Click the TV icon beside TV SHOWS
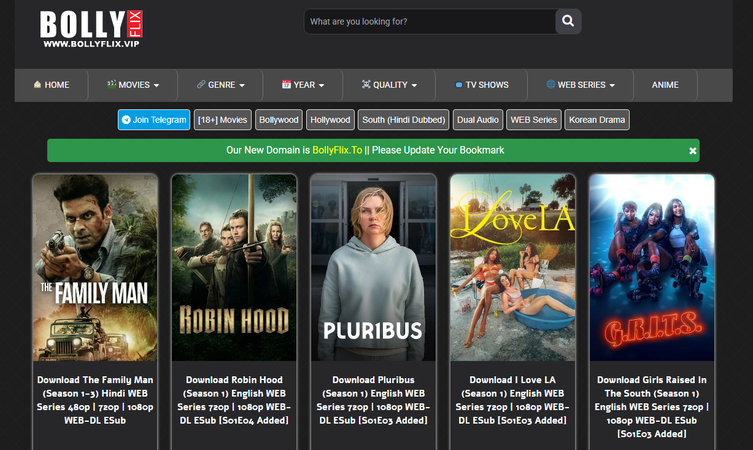Screen dimensions: 753x450 [459, 85]
